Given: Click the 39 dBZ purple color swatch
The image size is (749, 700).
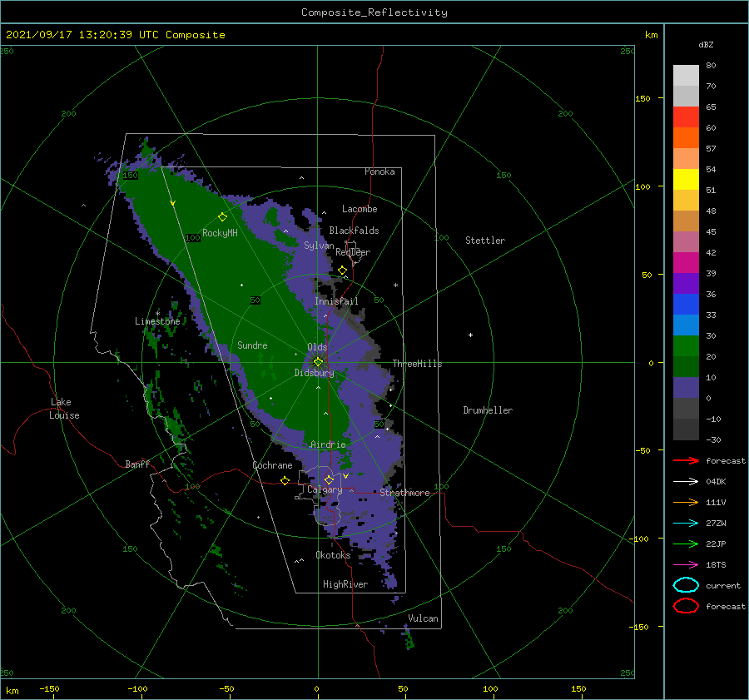Looking at the screenshot, I should coord(686,283).
